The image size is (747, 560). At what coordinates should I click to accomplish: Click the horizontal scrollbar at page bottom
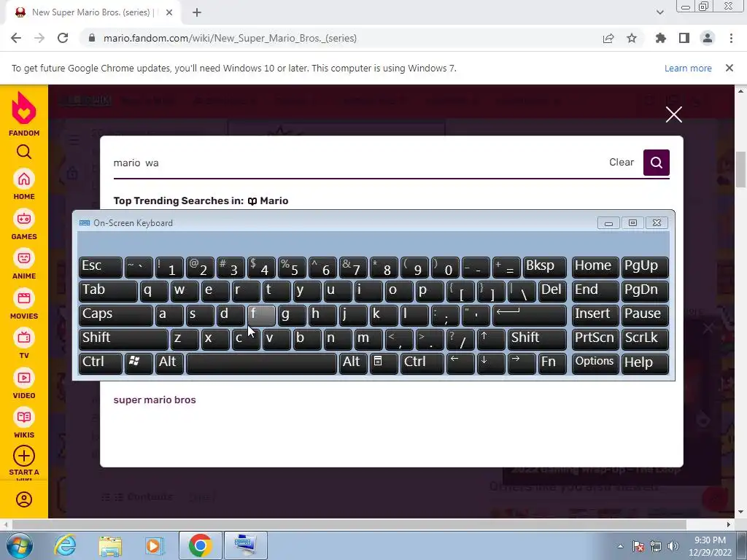[349, 524]
